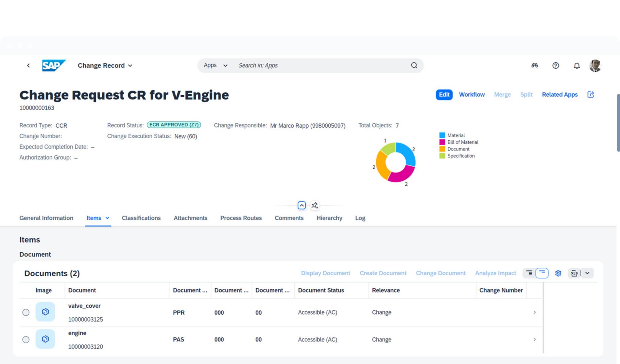This screenshot has height=364, width=620.
Task: Open the help icon in the shell bar
Action: click(556, 66)
